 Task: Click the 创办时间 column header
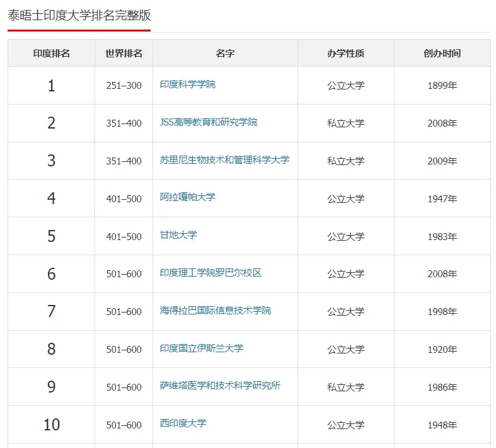click(442, 54)
